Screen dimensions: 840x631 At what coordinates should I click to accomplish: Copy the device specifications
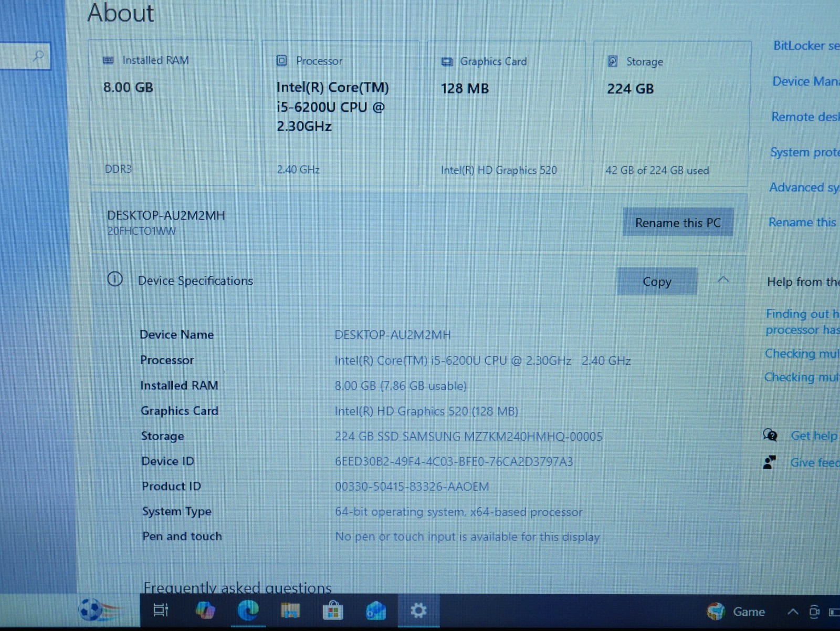pyautogui.click(x=657, y=281)
